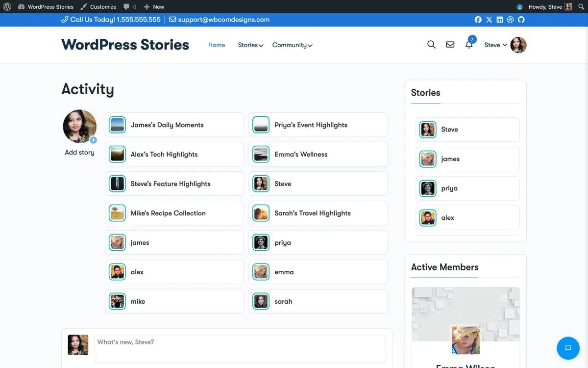
Task: Open the LinkedIn social icon
Action: [x=500, y=20]
